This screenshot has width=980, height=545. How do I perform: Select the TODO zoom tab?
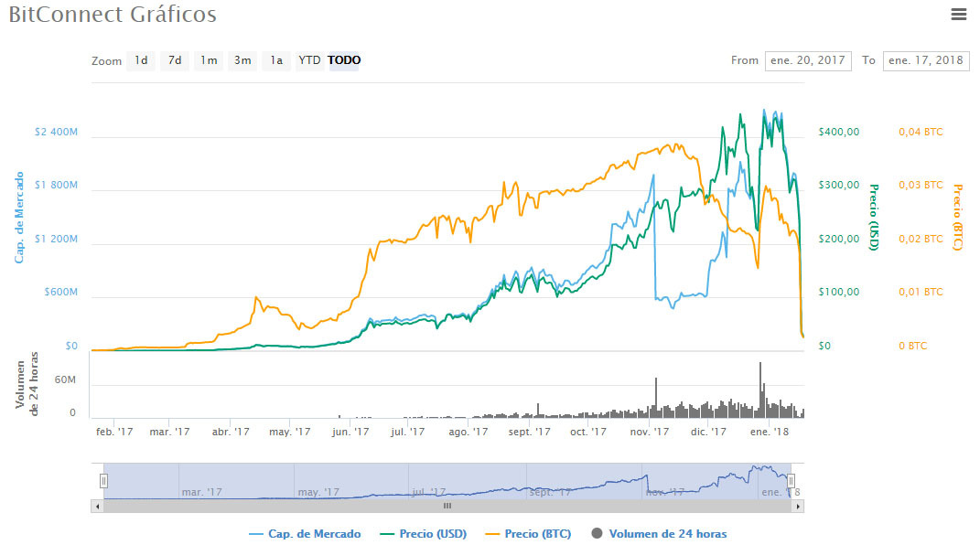coord(343,60)
